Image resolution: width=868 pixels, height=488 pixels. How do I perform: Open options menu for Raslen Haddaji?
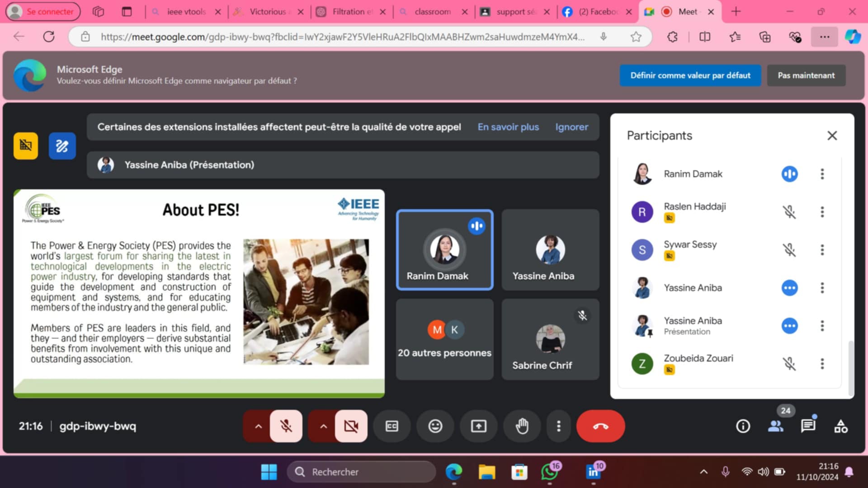click(x=822, y=212)
